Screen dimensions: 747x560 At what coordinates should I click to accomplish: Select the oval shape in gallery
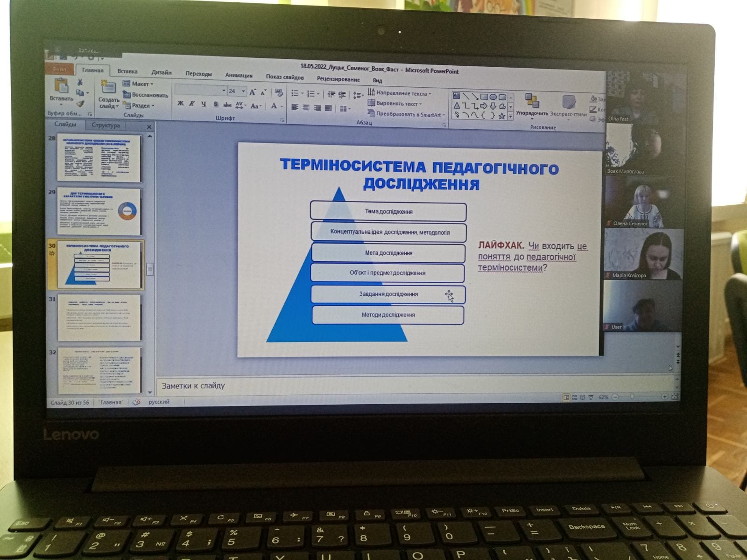[493, 97]
